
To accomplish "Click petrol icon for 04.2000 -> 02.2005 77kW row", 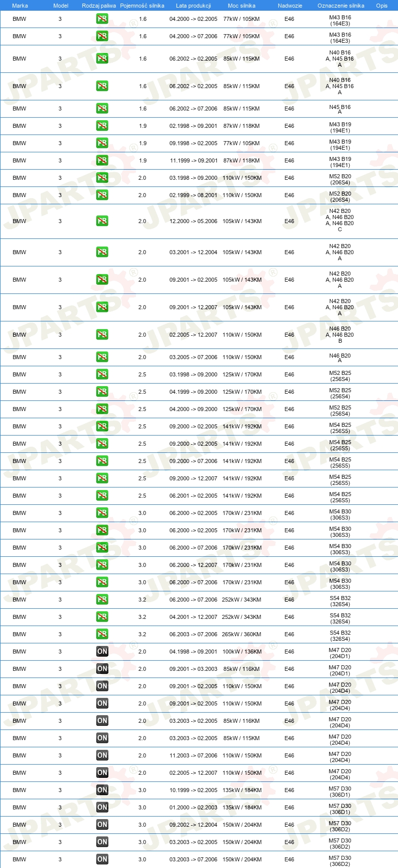I will click(102, 19).
